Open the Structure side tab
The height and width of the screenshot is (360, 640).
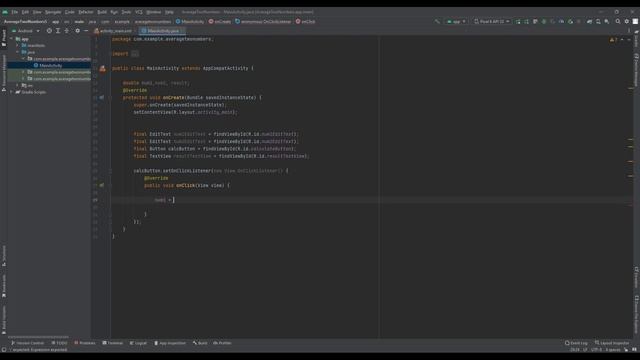4,256
